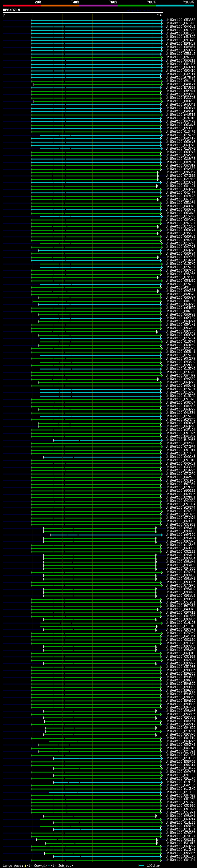Select label UniRef100_Q93X10
This screenshot has height=868, width=197.
coord(180,71)
